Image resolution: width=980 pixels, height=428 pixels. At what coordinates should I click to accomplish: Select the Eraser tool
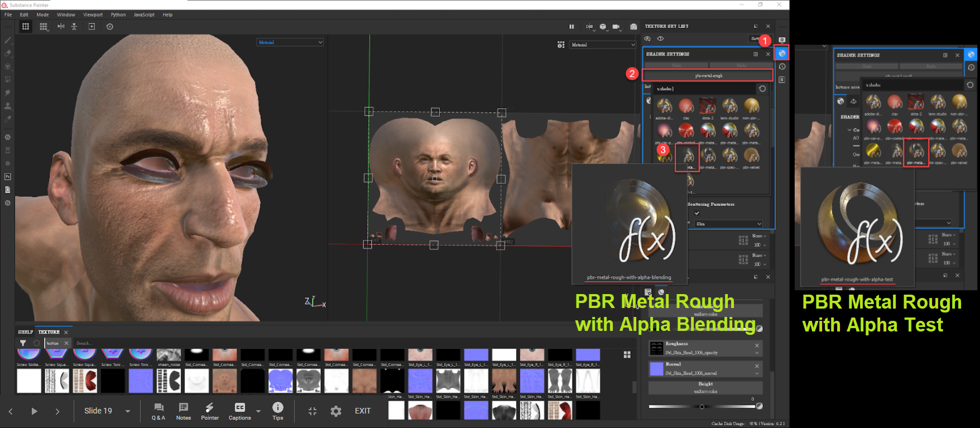pos(8,54)
